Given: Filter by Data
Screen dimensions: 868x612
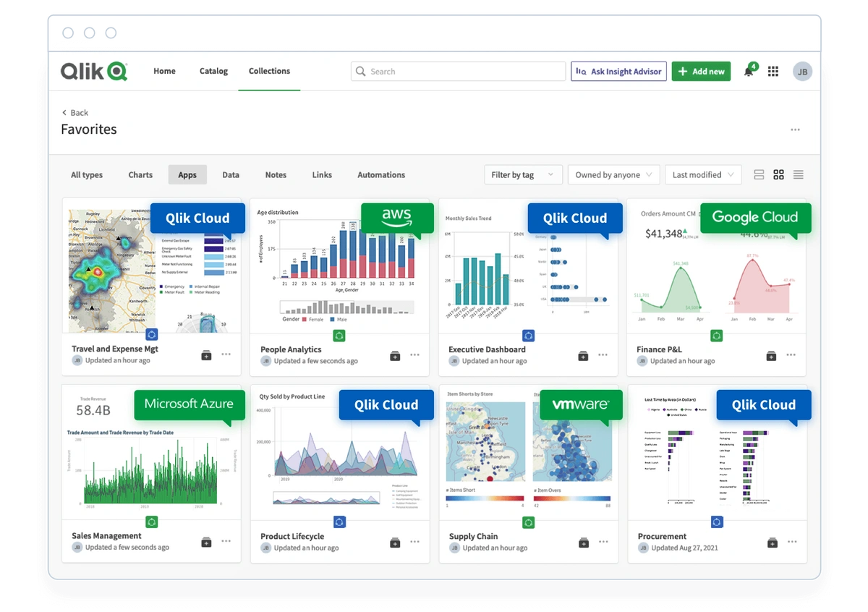Looking at the screenshot, I should [231, 175].
